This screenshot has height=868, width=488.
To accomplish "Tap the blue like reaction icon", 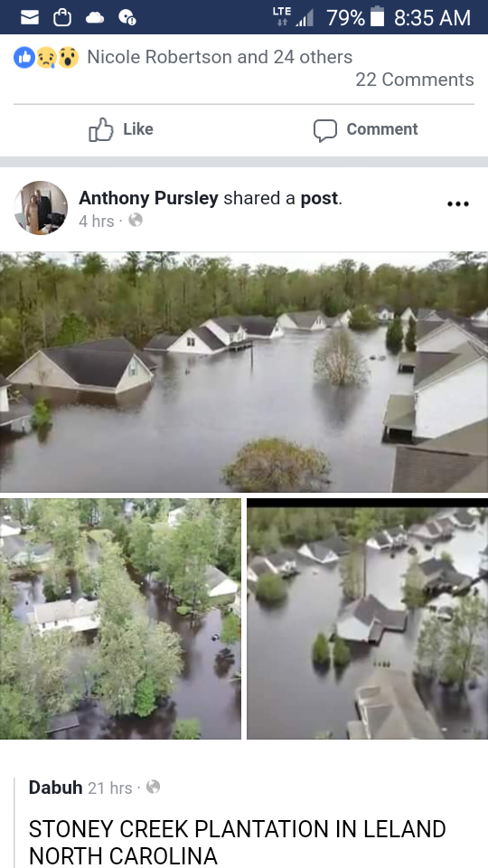I will (24, 57).
